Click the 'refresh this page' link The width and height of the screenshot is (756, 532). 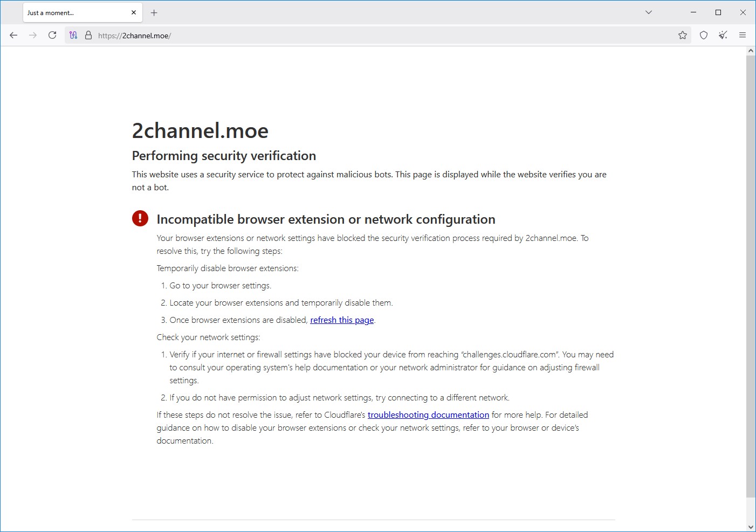coord(342,320)
